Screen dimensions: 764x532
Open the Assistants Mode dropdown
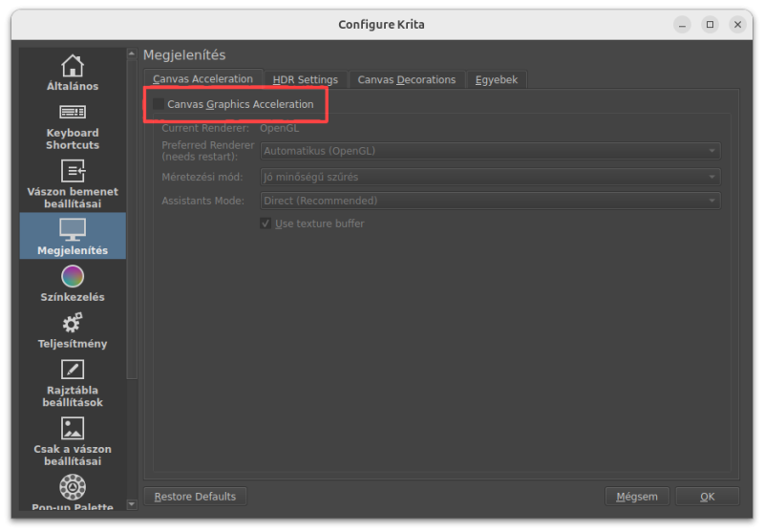(490, 201)
